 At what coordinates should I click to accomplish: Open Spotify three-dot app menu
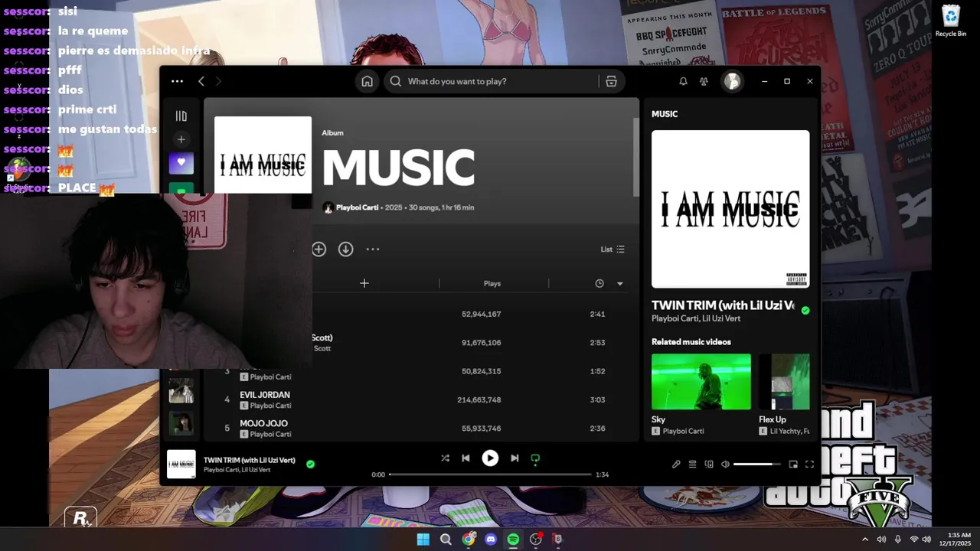177,81
